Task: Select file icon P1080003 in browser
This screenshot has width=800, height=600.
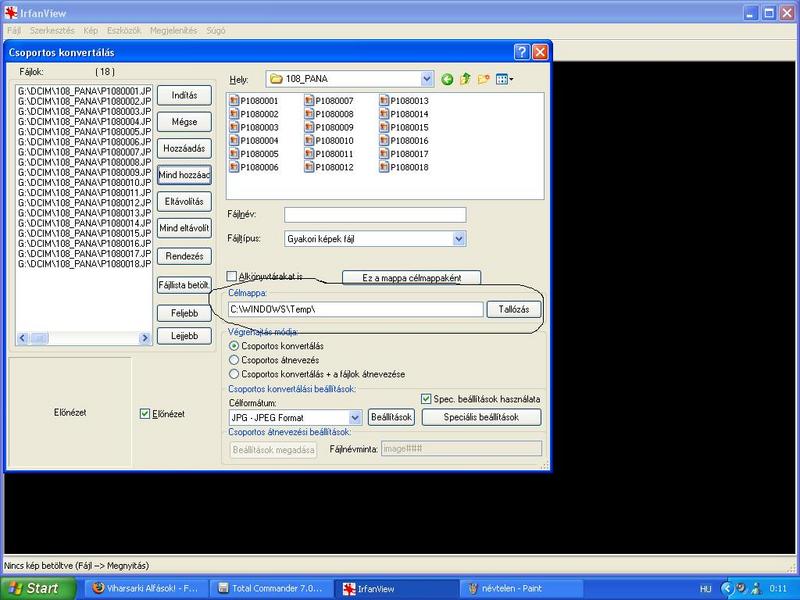Action: point(234,127)
